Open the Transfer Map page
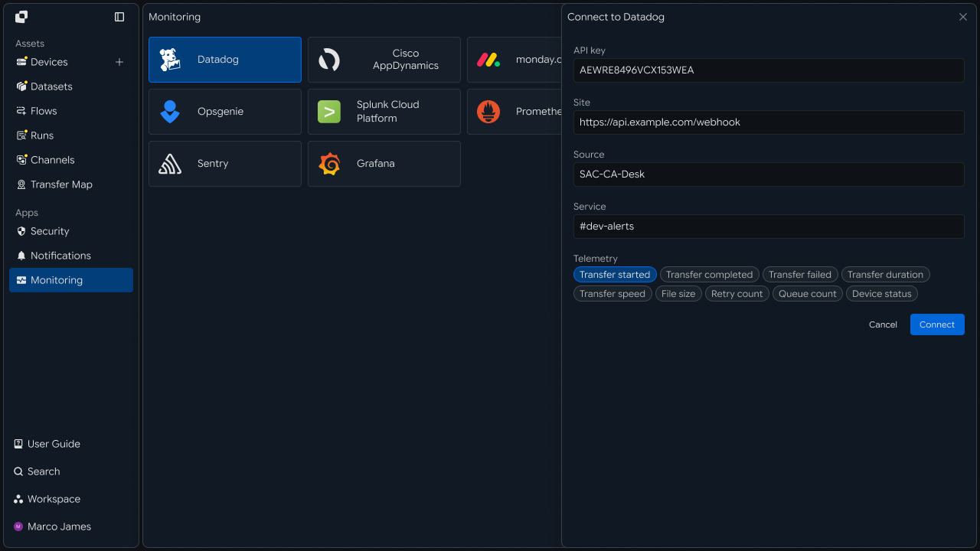Image resolution: width=980 pixels, height=551 pixels. point(61,184)
